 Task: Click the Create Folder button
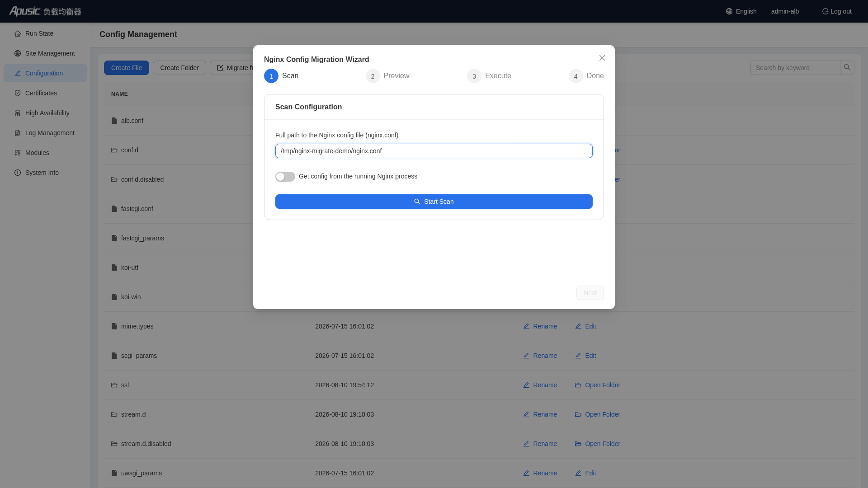179,68
